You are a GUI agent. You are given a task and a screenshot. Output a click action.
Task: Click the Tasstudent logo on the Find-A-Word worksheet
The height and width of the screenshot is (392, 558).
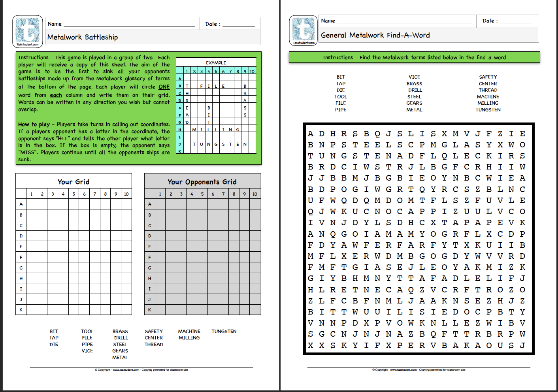(304, 30)
